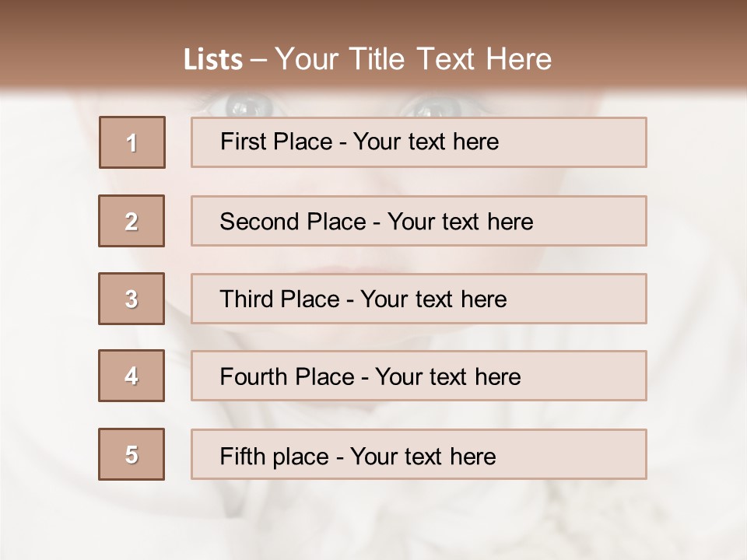Click the number 1 box
Screen dimensions: 747x560
click(132, 142)
